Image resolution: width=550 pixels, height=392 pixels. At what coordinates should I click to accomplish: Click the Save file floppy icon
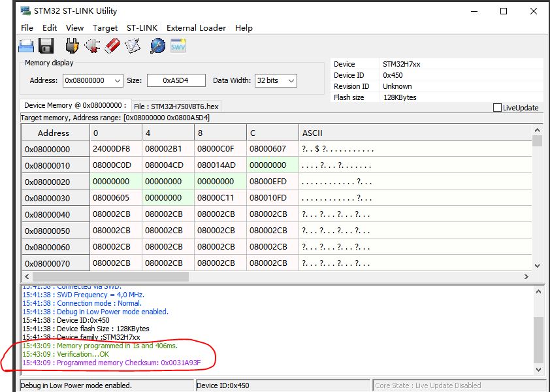tap(46, 46)
